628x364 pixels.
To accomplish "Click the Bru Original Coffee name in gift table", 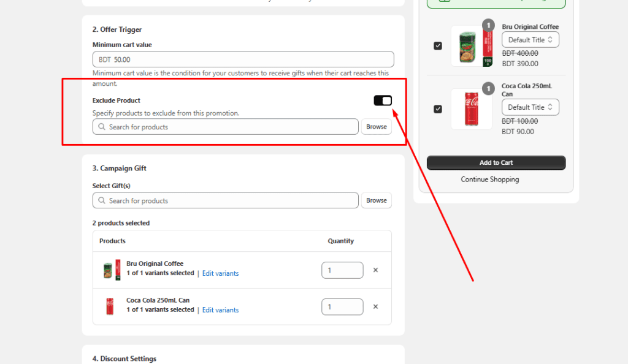I will click(155, 264).
